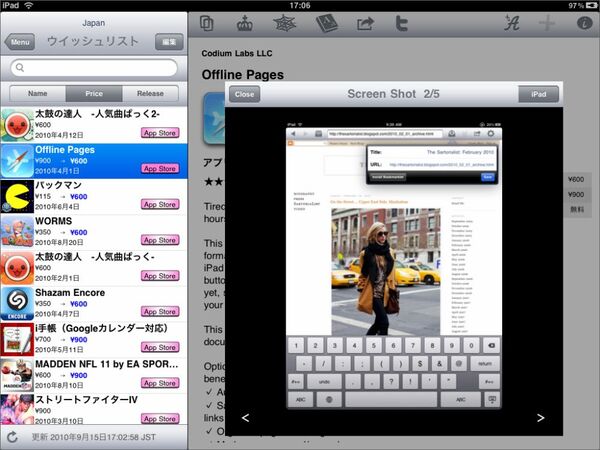Open the book catalog icon
Viewport: 600px width, 450px height.
pos(326,24)
